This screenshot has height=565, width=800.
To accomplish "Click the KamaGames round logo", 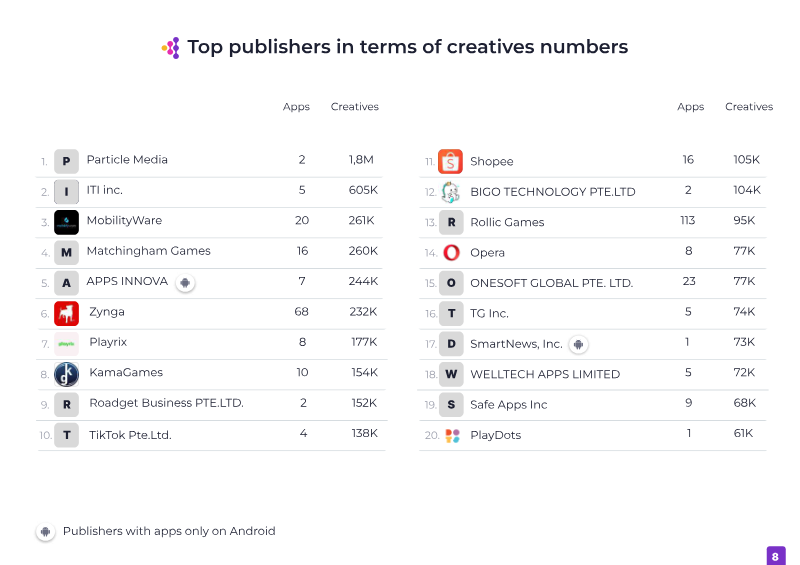I will pos(66,374).
